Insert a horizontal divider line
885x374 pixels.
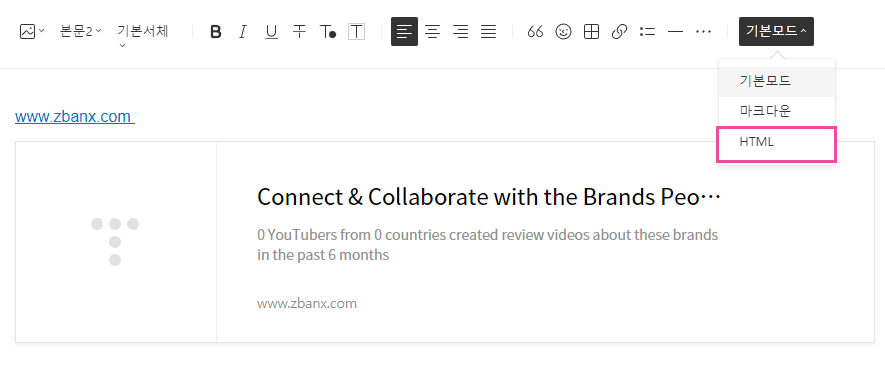[x=675, y=32]
